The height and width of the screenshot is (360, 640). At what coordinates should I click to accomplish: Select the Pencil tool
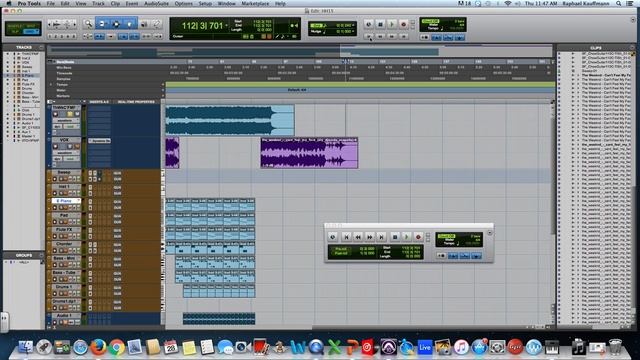click(x=157, y=24)
